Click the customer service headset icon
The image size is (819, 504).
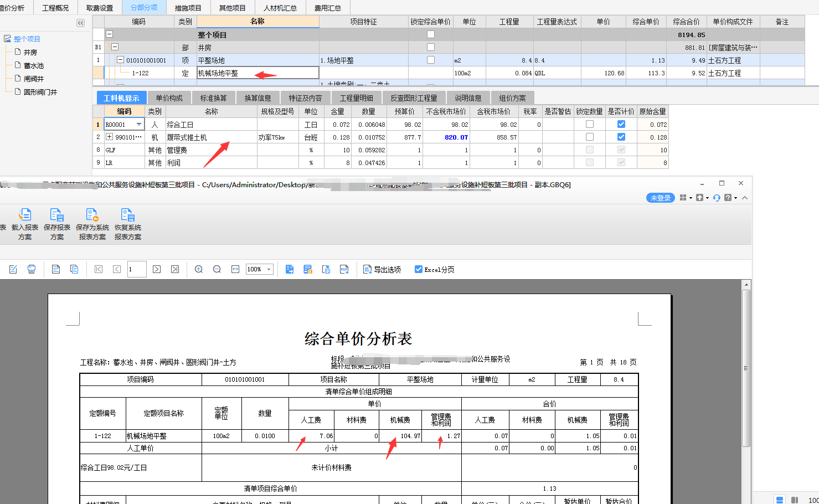point(717,198)
